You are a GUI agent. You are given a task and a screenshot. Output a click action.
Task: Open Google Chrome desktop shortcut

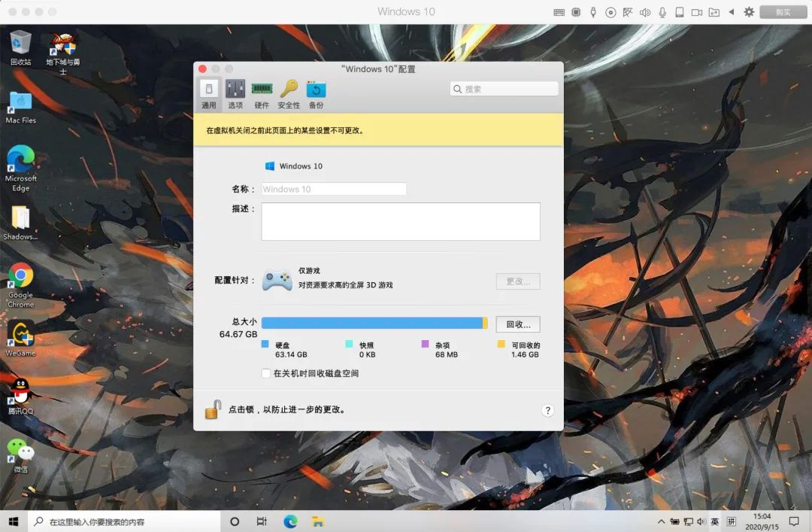point(21,285)
